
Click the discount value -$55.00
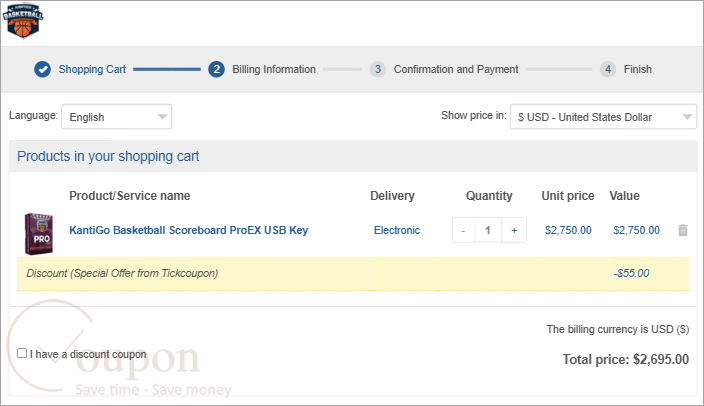631,273
